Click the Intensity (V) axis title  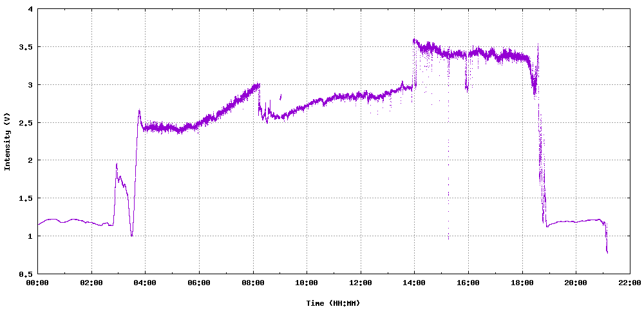coord(7,142)
